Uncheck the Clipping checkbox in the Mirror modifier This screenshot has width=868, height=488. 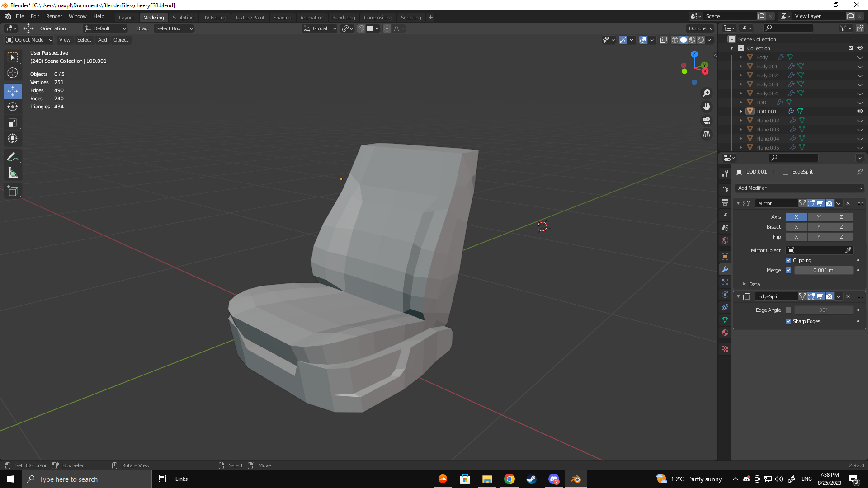[x=788, y=260]
